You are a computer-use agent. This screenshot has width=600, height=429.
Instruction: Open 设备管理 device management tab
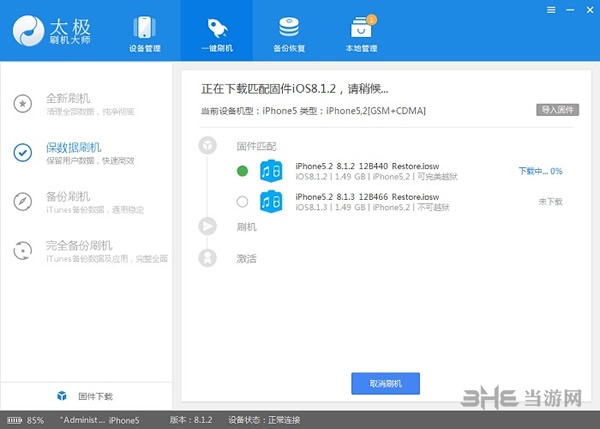tap(145, 34)
